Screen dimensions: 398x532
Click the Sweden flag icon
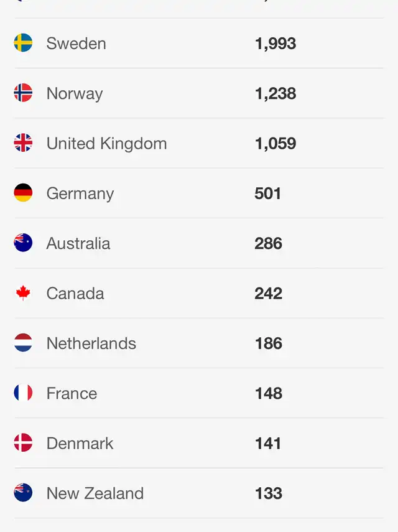23,43
